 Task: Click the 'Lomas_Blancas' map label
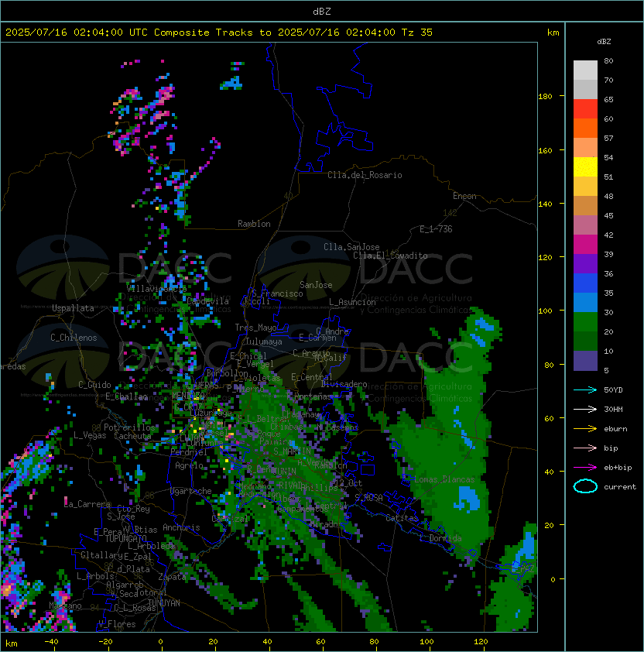[444, 479]
